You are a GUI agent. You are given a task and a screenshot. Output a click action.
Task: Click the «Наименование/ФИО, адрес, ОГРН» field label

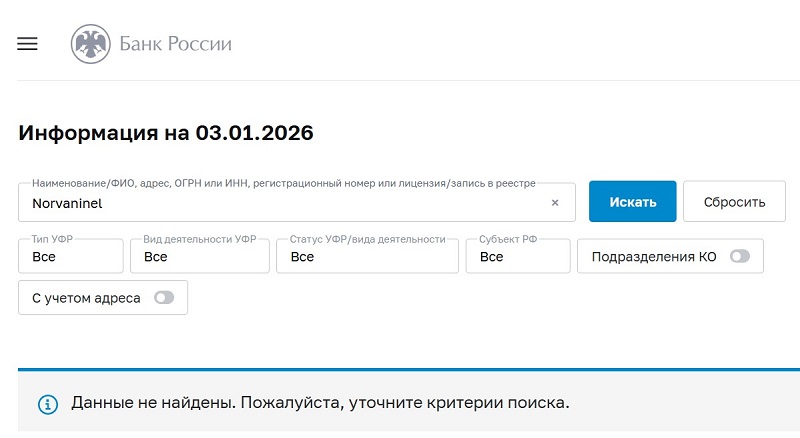(284, 184)
